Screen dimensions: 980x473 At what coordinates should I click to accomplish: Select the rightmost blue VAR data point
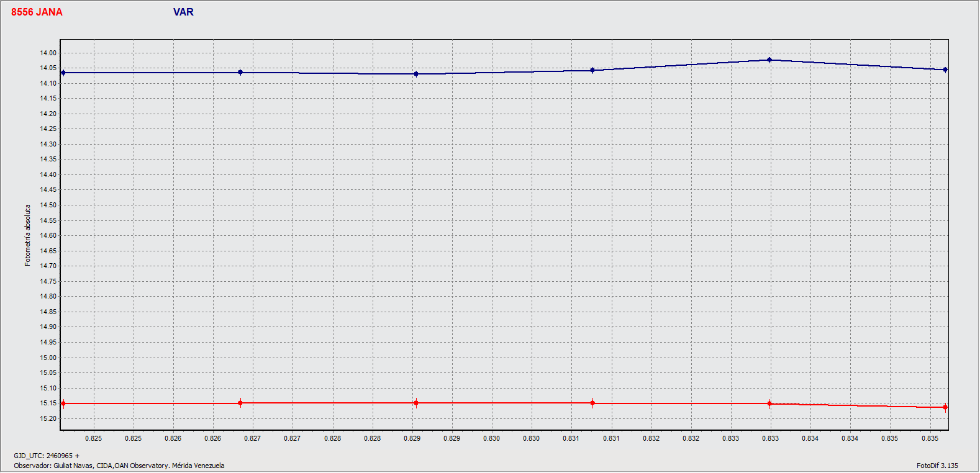tap(945, 70)
